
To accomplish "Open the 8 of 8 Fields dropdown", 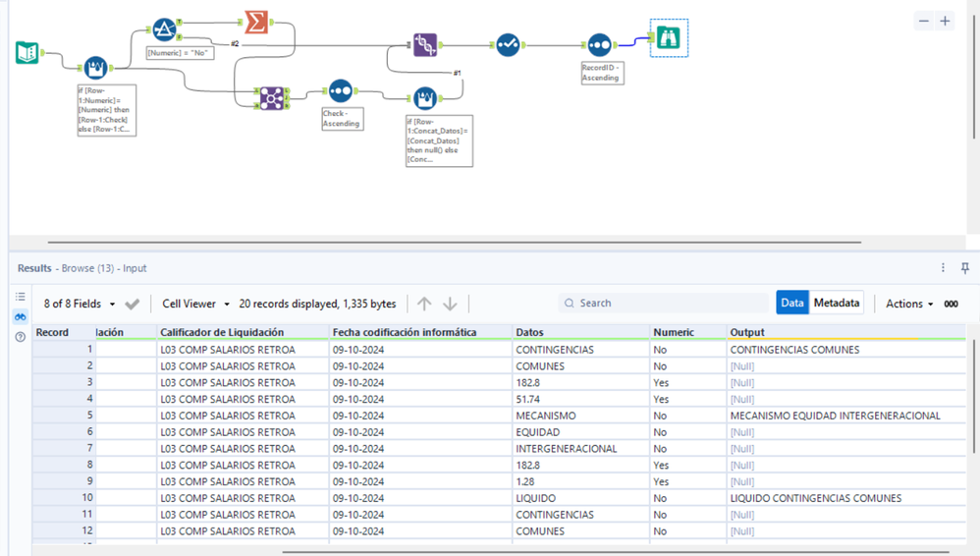I will 80,304.
